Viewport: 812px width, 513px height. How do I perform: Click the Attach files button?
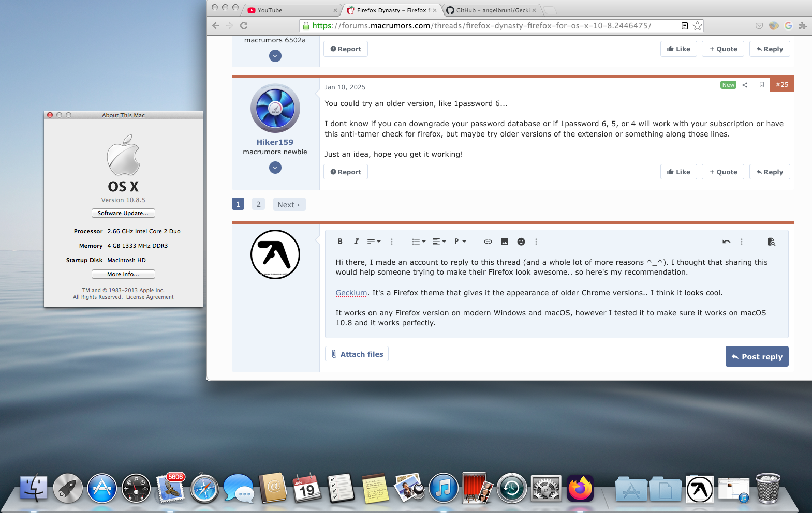click(357, 354)
